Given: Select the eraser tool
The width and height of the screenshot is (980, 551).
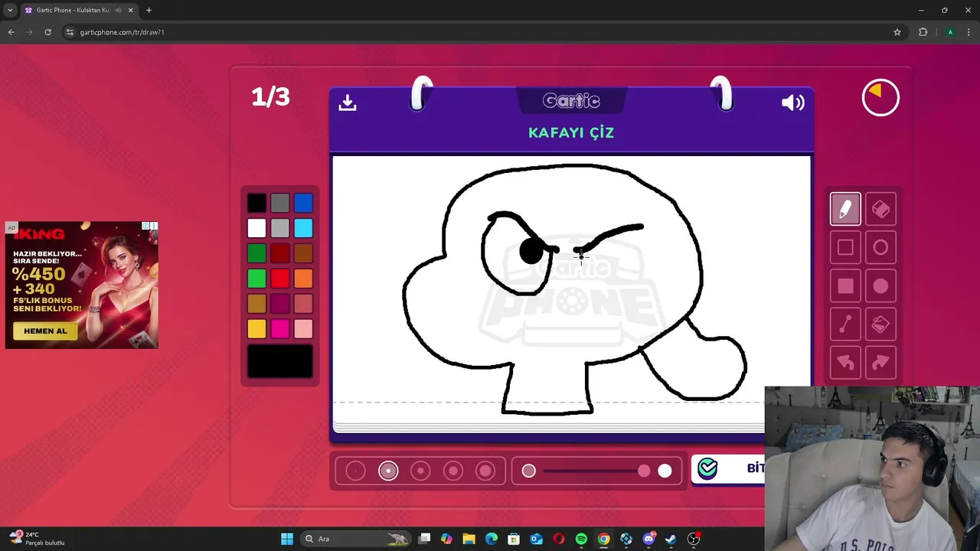Looking at the screenshot, I should point(880,209).
